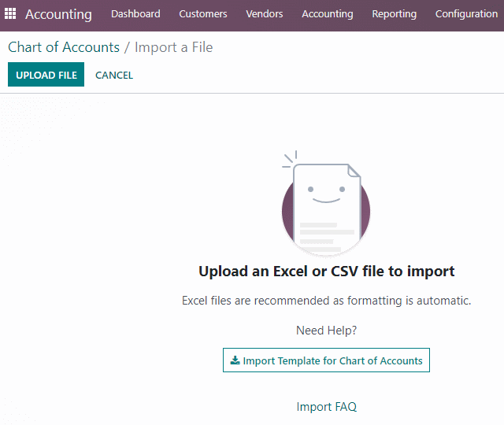Download Import Template for Chart of Accounts

click(x=326, y=360)
